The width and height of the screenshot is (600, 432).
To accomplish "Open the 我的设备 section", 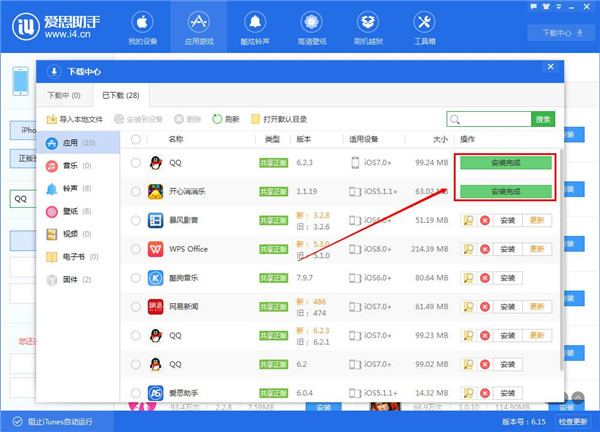I will tap(142, 28).
